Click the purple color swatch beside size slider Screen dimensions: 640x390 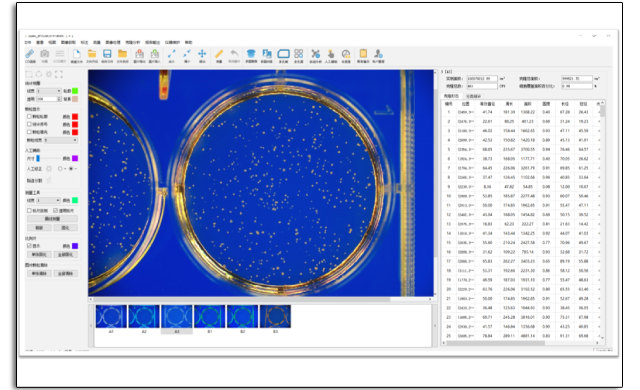(75, 158)
